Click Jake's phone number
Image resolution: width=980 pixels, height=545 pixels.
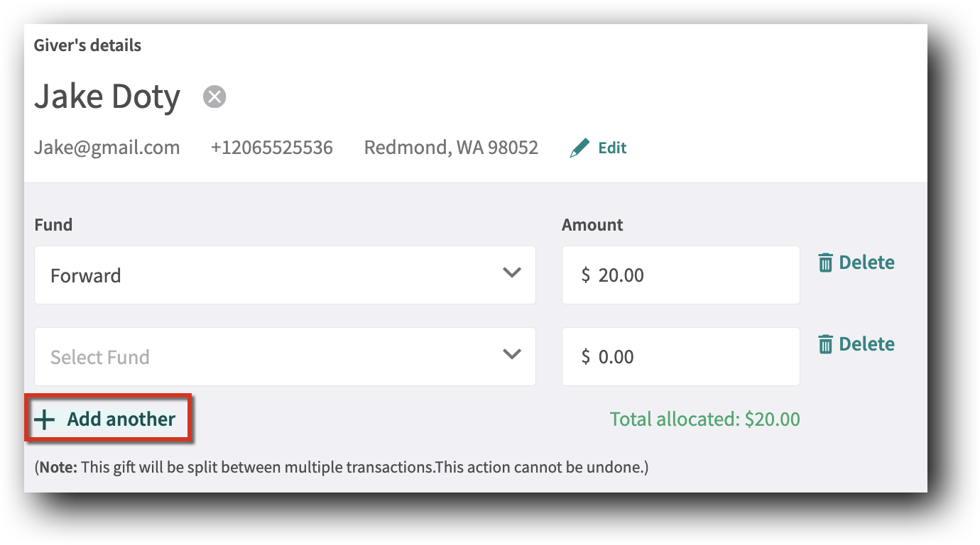(x=271, y=147)
